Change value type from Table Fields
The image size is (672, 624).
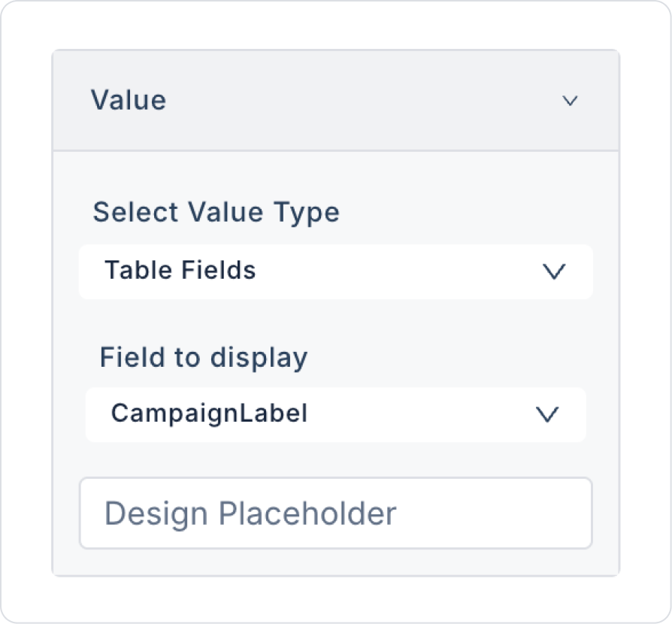335,271
